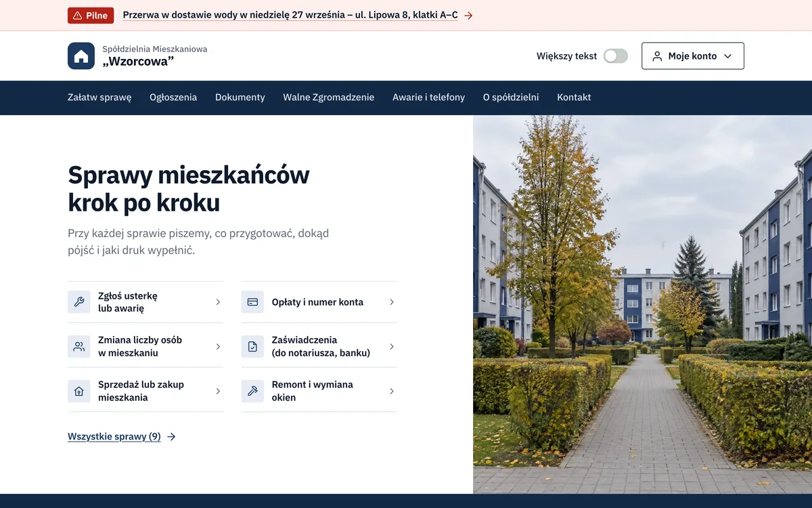
Task: Go to Ogłoszenia menu item
Action: tap(173, 98)
